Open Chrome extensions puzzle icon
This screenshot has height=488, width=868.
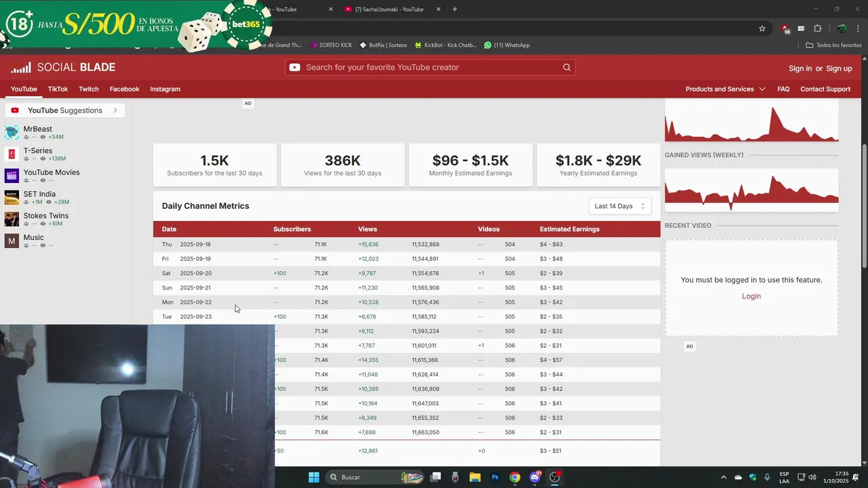click(x=817, y=28)
